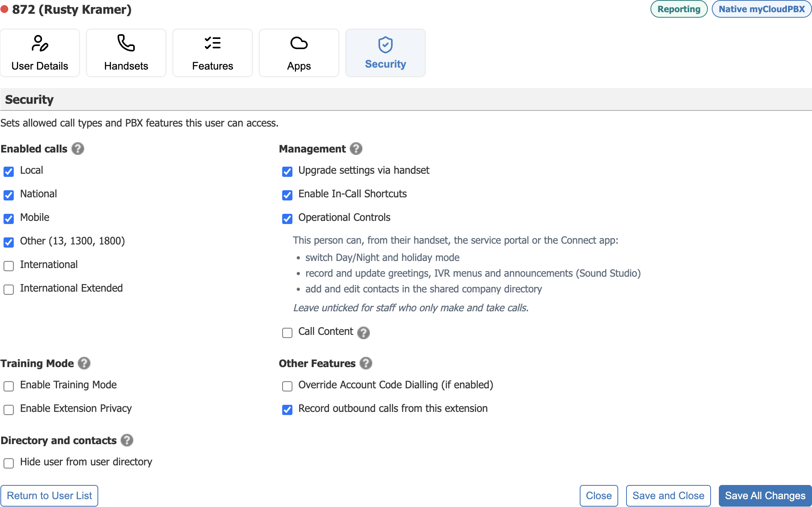Click Return to User List
This screenshot has width=812, height=507.
(x=50, y=496)
